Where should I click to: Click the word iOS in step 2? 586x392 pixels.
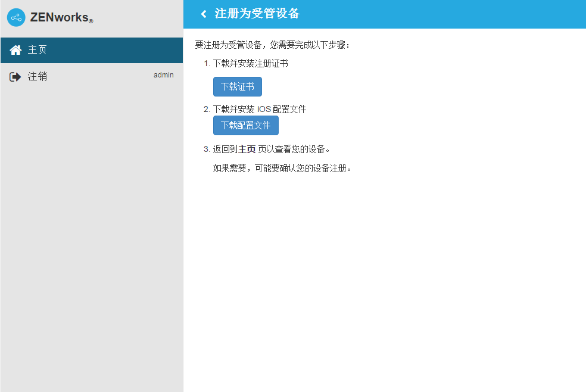pyautogui.click(x=264, y=109)
